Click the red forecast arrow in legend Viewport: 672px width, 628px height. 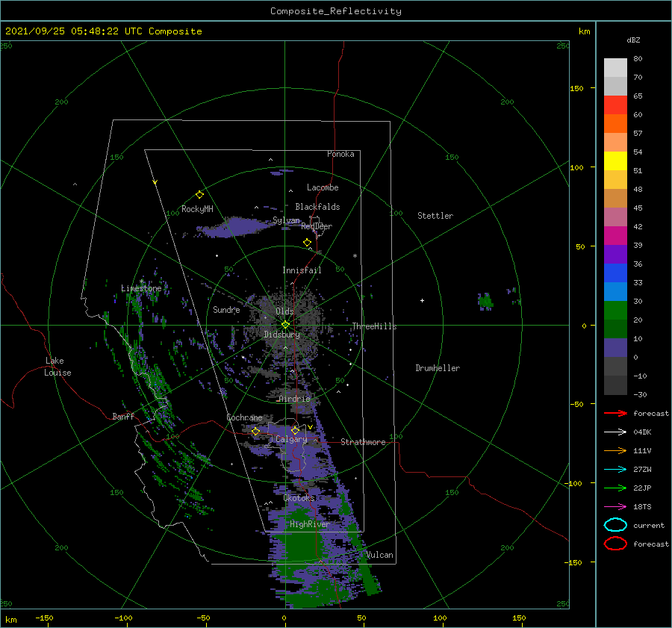(615, 413)
